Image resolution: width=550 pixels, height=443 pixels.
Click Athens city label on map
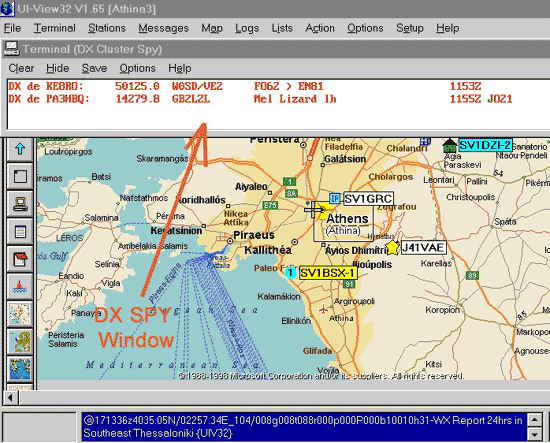347,219
